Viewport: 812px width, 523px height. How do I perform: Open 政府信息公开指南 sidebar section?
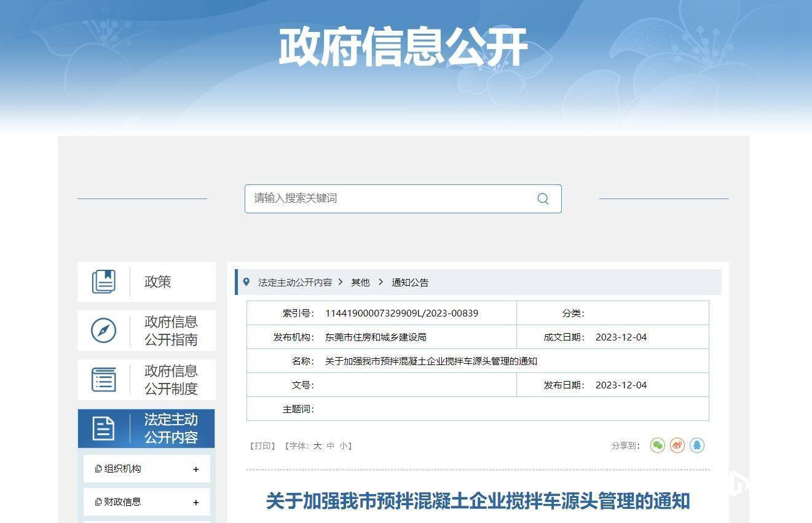click(x=146, y=331)
